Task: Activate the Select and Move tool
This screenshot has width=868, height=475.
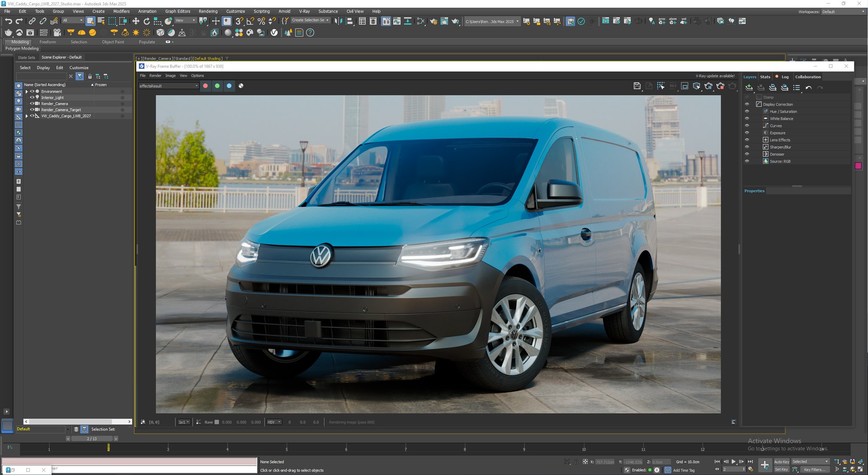Action: pyautogui.click(x=136, y=21)
